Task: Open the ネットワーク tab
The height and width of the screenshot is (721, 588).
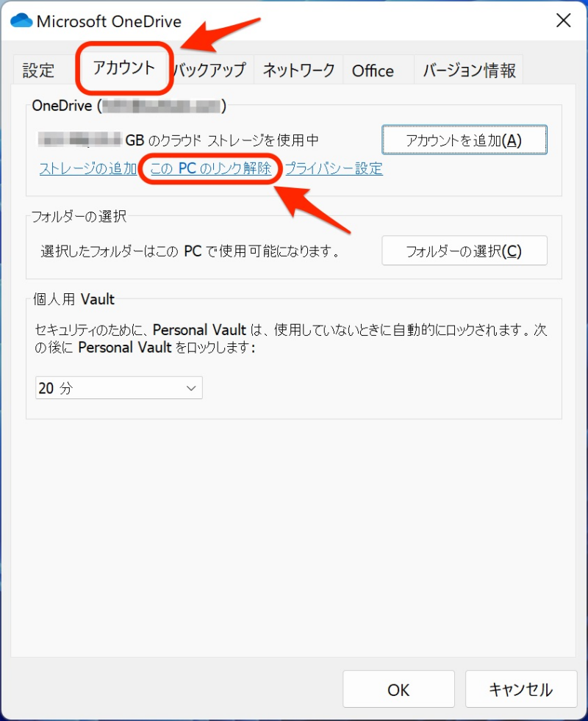Action: 298,71
